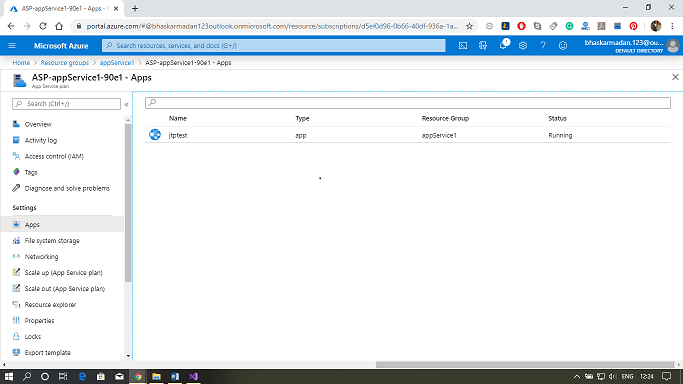The height and width of the screenshot is (384, 683).
Task: Open the Notifications bell
Action: click(x=503, y=45)
